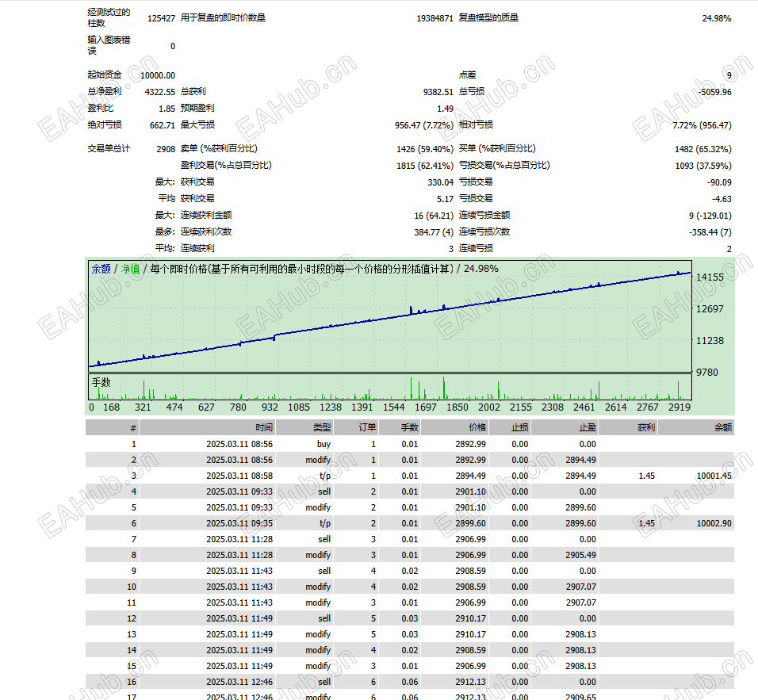Select the total net profit value 4322.55

[160, 92]
